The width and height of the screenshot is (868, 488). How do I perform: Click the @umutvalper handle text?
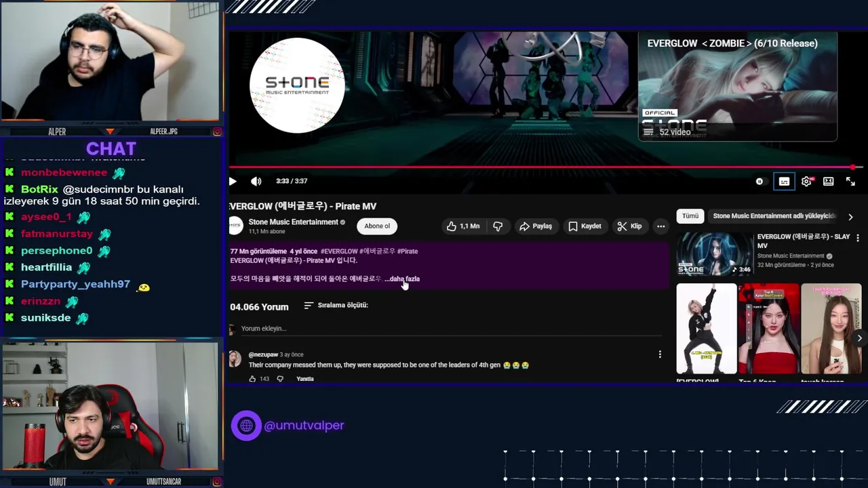pyautogui.click(x=304, y=426)
